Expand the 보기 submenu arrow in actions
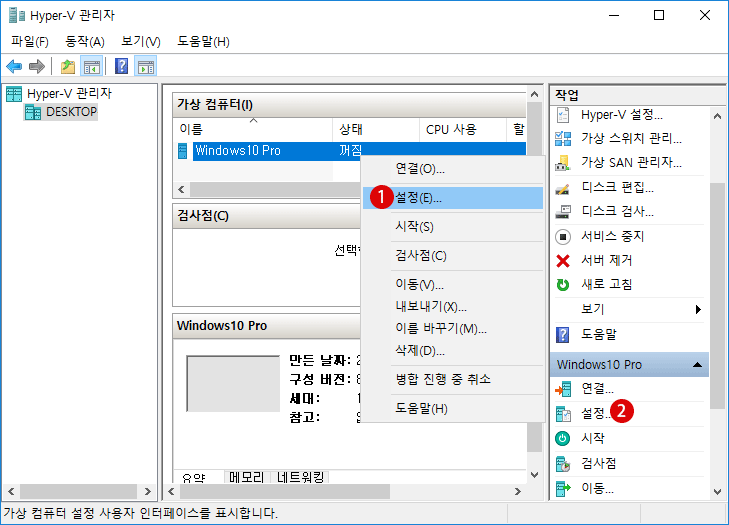 [x=698, y=310]
